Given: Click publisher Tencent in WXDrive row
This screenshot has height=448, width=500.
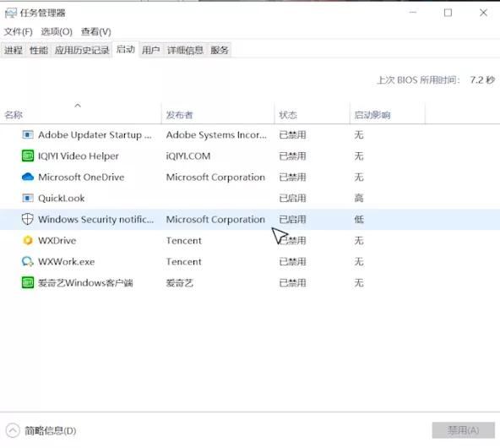Looking at the screenshot, I should pos(184,240).
